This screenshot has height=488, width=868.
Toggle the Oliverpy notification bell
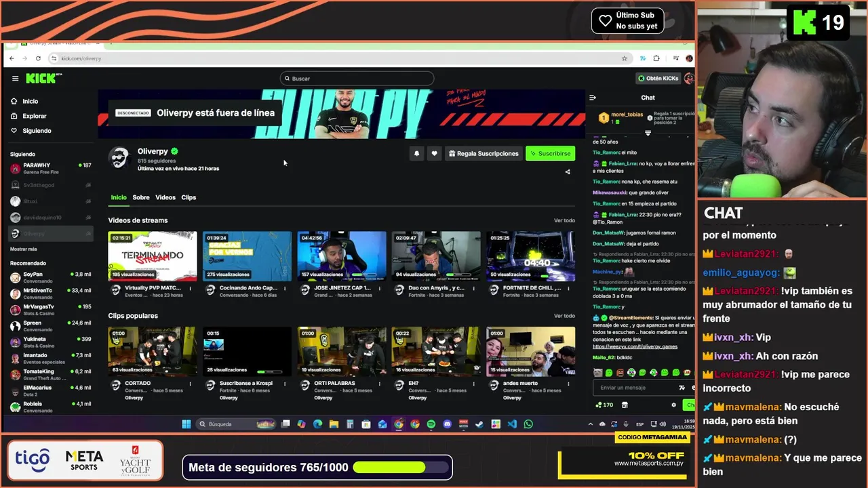416,154
